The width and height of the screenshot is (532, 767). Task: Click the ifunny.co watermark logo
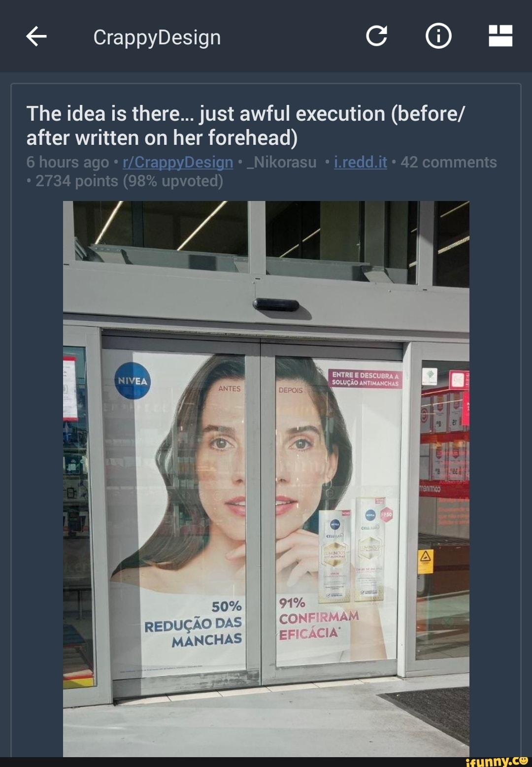tap(497, 761)
